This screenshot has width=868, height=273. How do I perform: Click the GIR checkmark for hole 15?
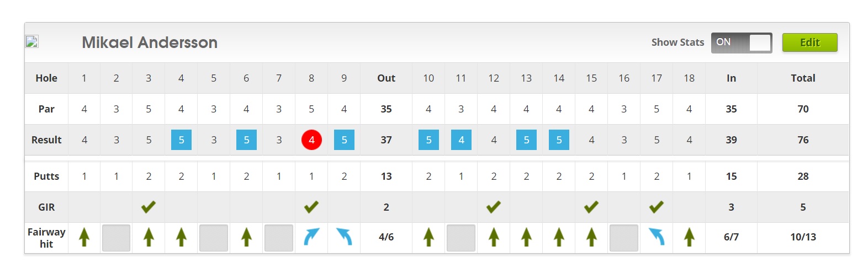591,207
